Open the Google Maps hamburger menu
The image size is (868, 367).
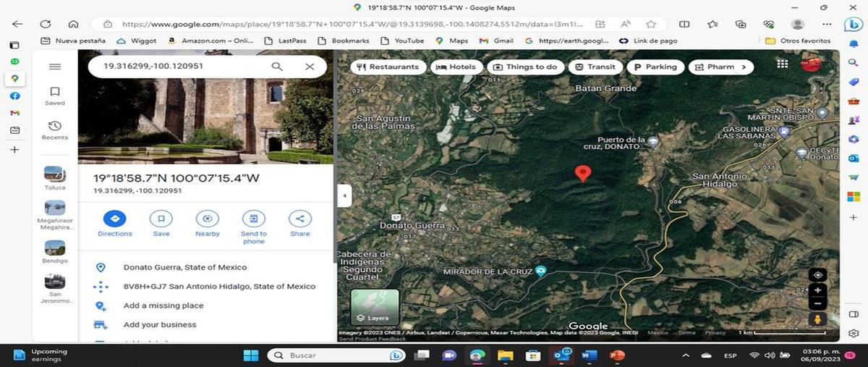(x=55, y=67)
